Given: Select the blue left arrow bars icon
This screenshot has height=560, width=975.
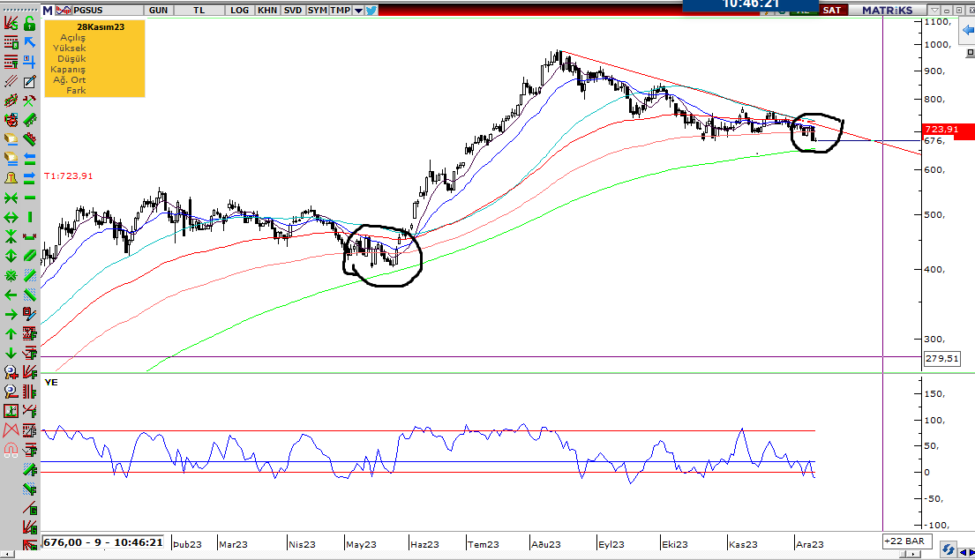Looking at the screenshot, I should (29, 159).
